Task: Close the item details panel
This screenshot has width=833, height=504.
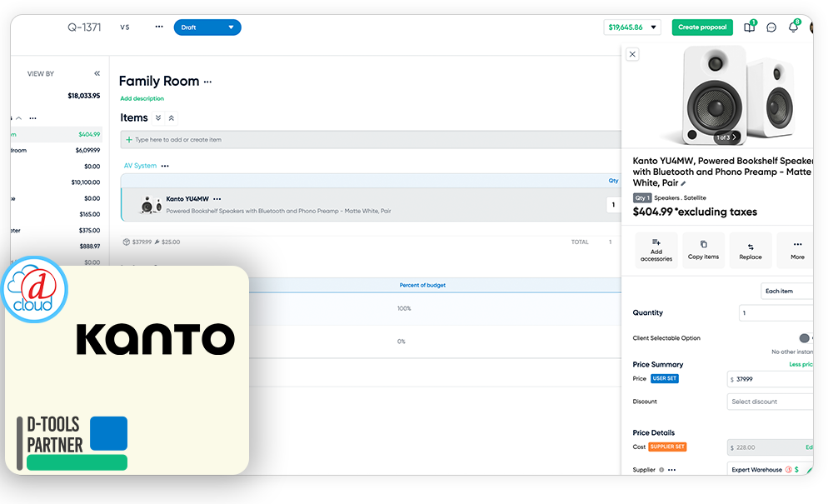Action: [x=632, y=54]
